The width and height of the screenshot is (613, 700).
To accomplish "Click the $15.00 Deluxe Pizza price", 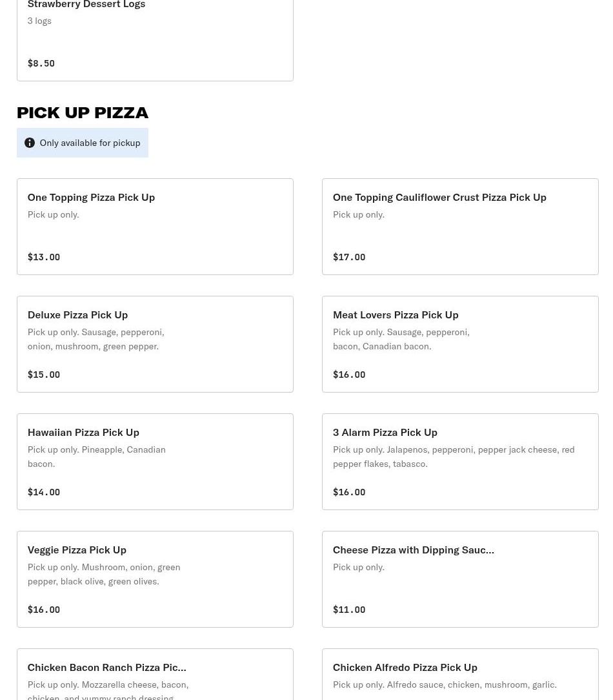I will pyautogui.click(x=44, y=375).
